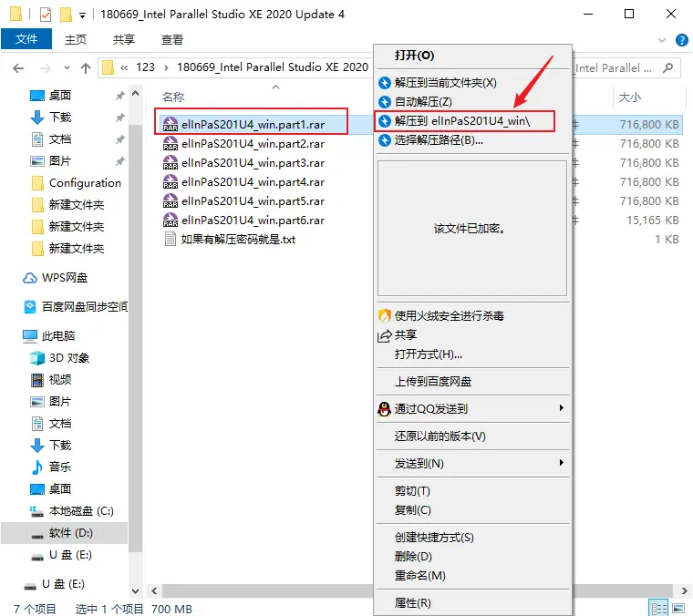Choose 打开(O) in context menu
Screen dimensions: 693x616
pos(473,56)
